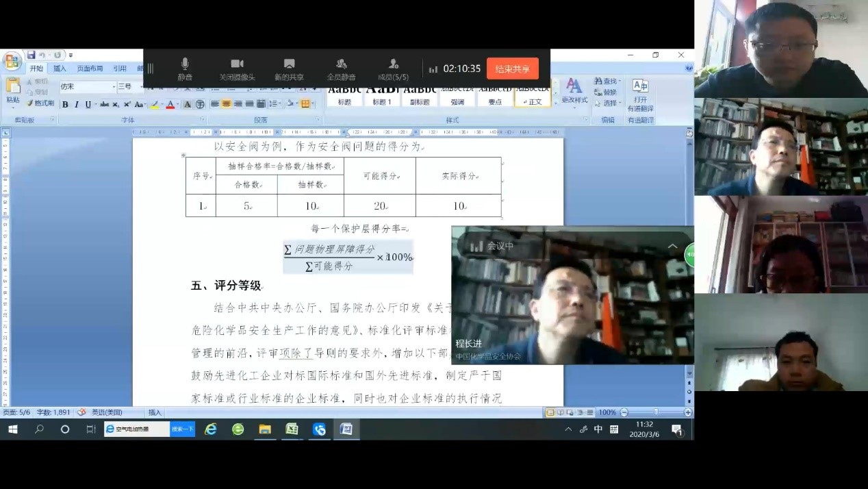Toggle bold formatting
This screenshot has height=489, width=868.
tap(65, 105)
